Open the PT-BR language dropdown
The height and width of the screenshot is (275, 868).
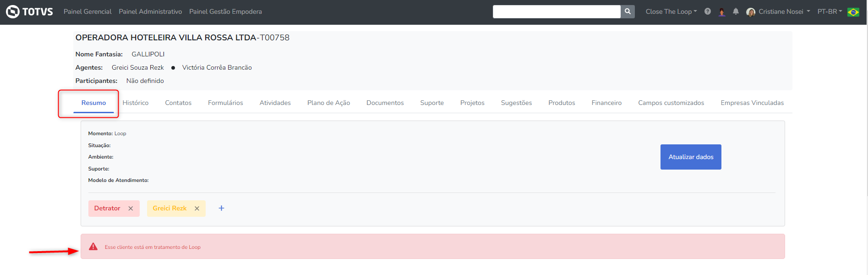tap(830, 11)
